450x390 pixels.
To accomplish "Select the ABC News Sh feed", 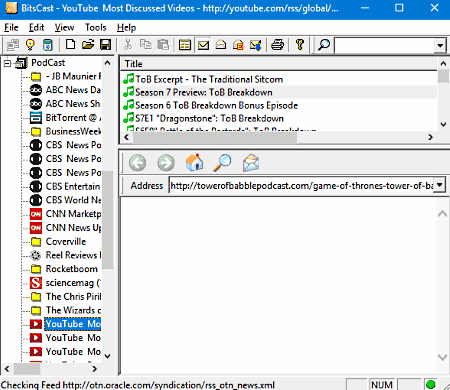I will pyautogui.click(x=73, y=104).
